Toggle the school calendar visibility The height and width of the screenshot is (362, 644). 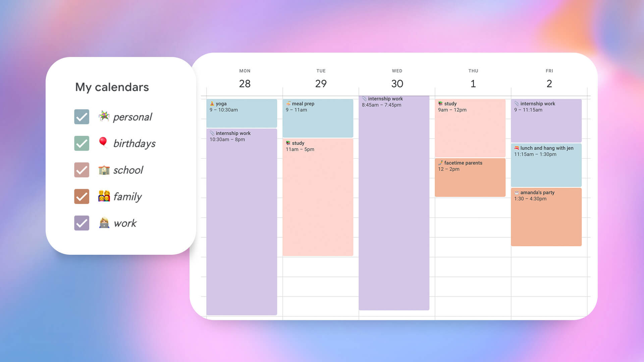(x=81, y=170)
